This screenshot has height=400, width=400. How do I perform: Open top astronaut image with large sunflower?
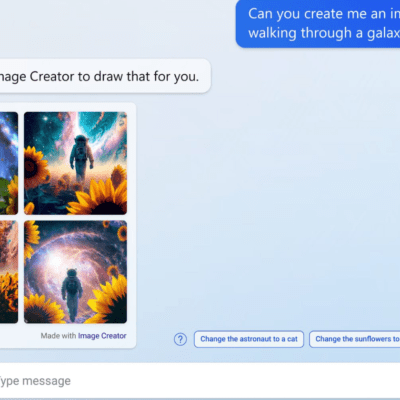tap(75, 163)
